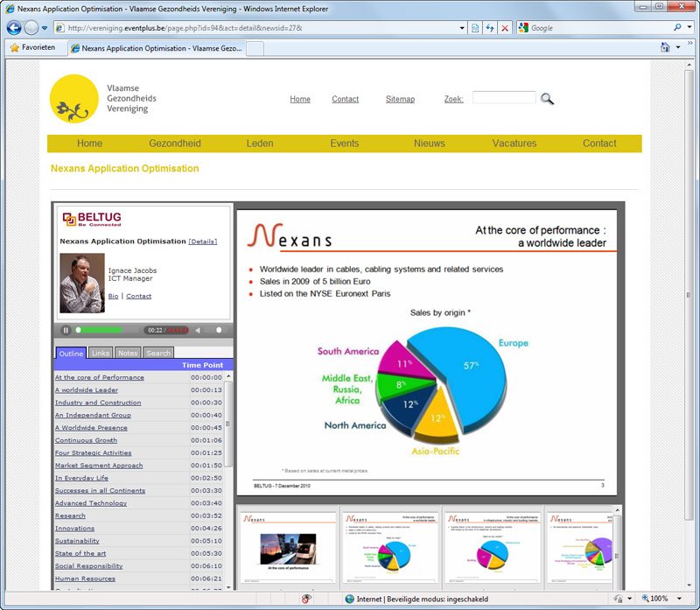
Task: Select the Sales by origin slide thumbnail
Action: click(x=390, y=548)
